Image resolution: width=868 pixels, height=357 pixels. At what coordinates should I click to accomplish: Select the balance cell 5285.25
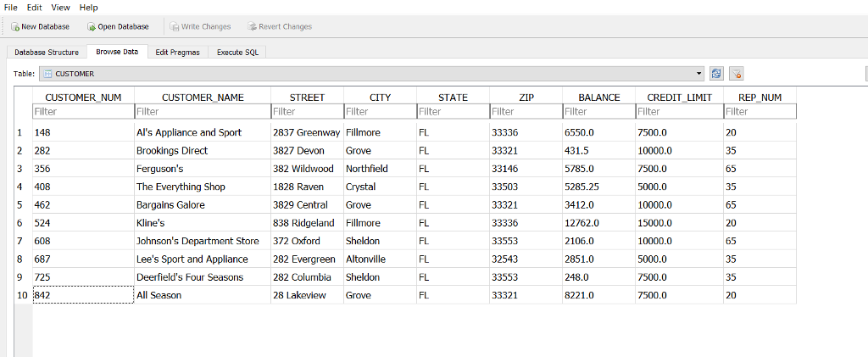[599, 187]
